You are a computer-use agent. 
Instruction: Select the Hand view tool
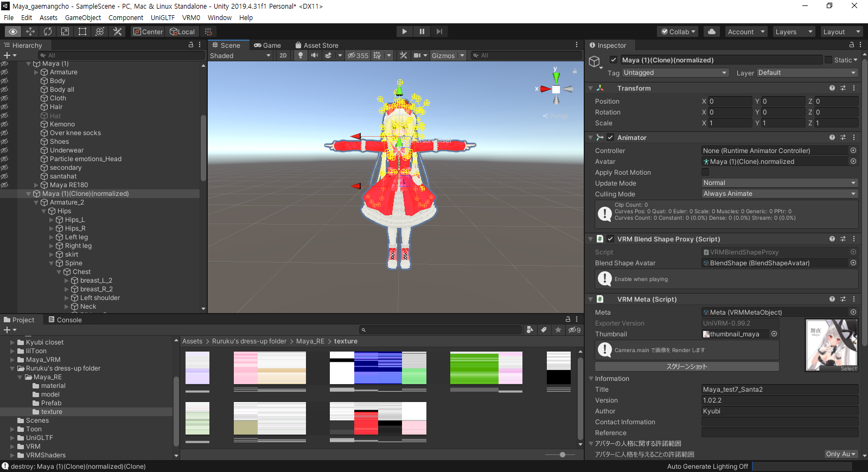tap(13, 31)
